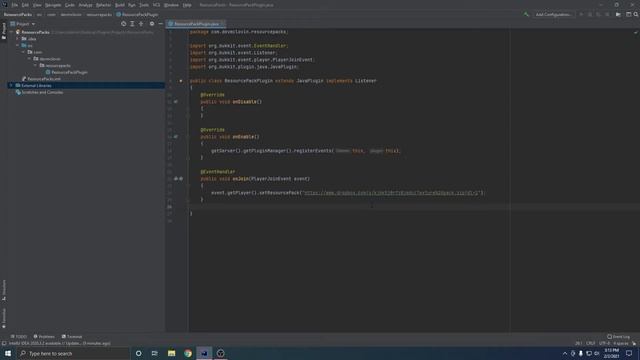Click the IntelliJ IDEA taskbar icon
Viewport: 640px width, 360px height.
(204, 353)
